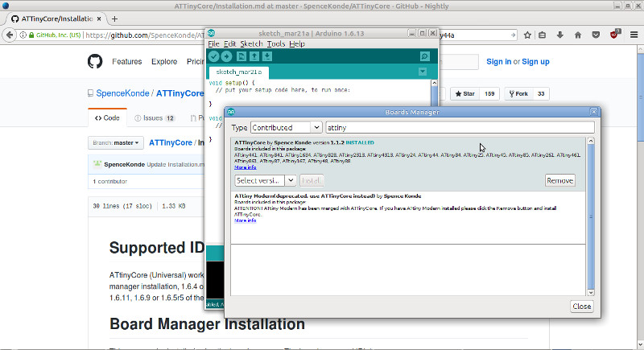The height and width of the screenshot is (350, 644).
Task: Click Boards Manager list scrollbar down arrow
Action: (x=591, y=293)
